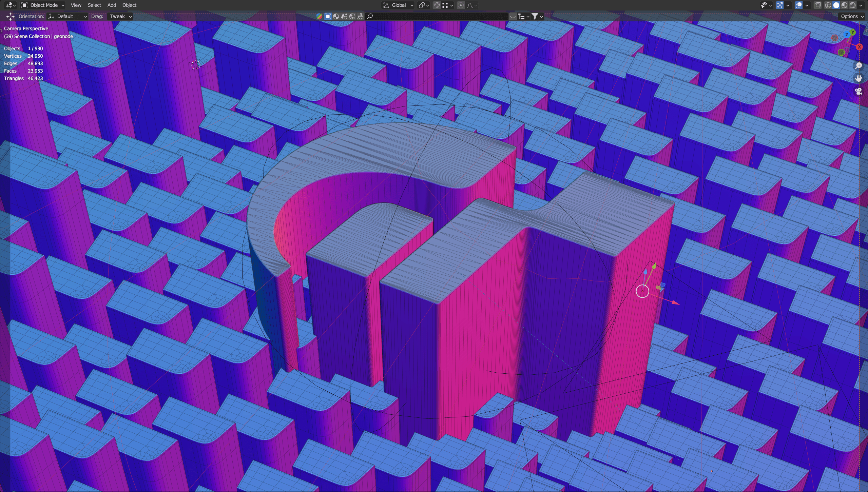Switch to Material Preview shading
The image size is (868, 492).
coord(844,5)
